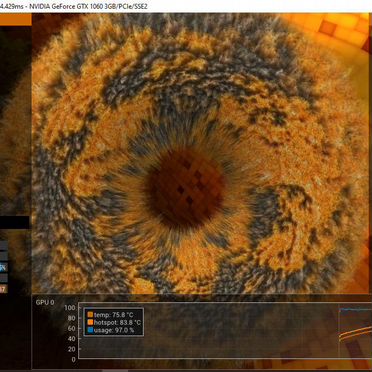The width and height of the screenshot is (372, 372).
Task: Click the orange temp legend swatch
Action: point(90,314)
